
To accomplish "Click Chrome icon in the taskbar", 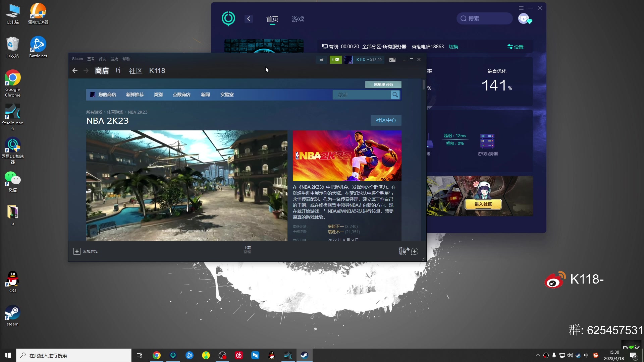I will click(157, 355).
